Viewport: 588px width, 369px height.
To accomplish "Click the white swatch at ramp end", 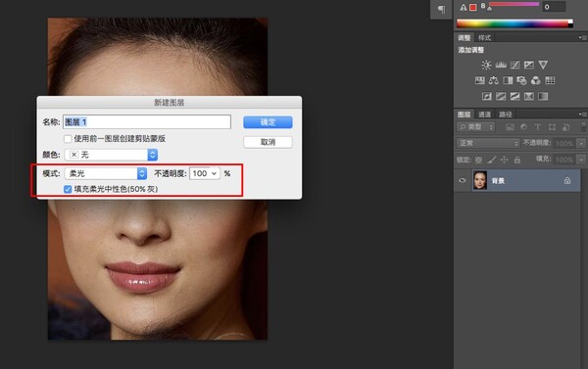I will point(570,21).
